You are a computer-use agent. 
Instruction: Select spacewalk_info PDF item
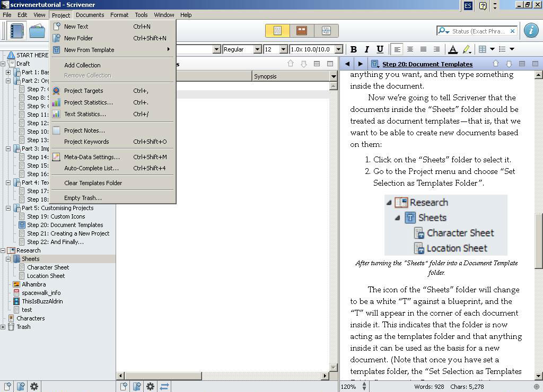[41, 293]
